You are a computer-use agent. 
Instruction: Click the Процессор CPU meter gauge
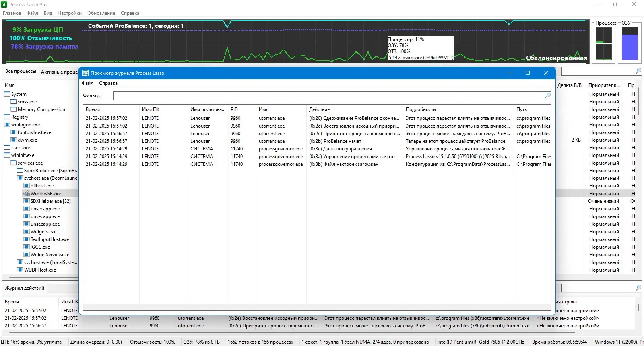point(604,43)
